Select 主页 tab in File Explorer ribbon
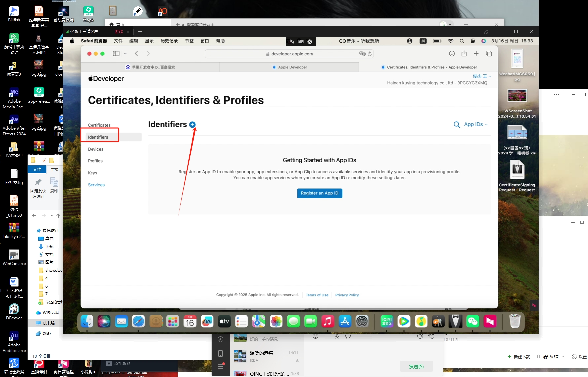This screenshot has width=588, height=377. pyautogui.click(x=55, y=169)
